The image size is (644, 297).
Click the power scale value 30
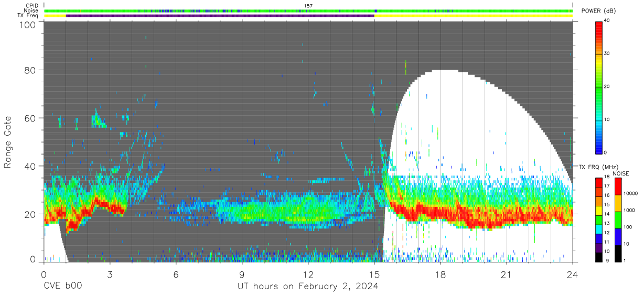[607, 54]
